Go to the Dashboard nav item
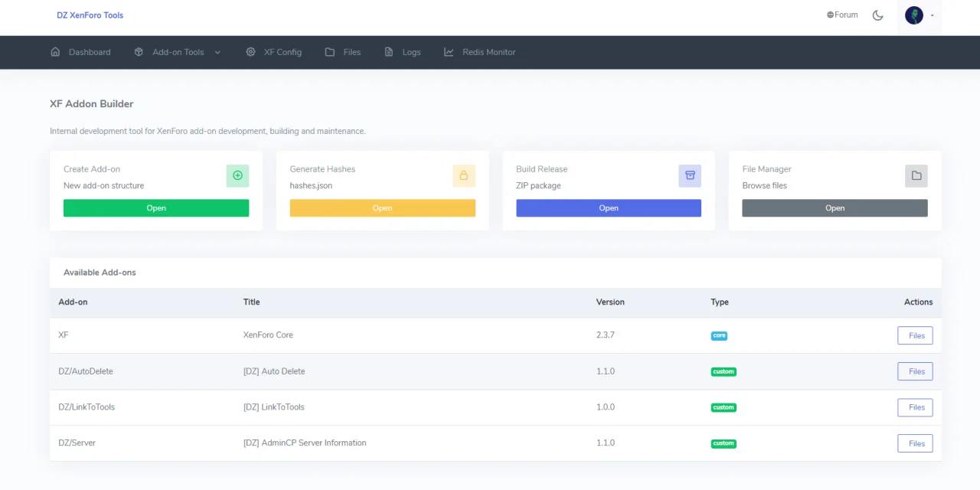 81,52
